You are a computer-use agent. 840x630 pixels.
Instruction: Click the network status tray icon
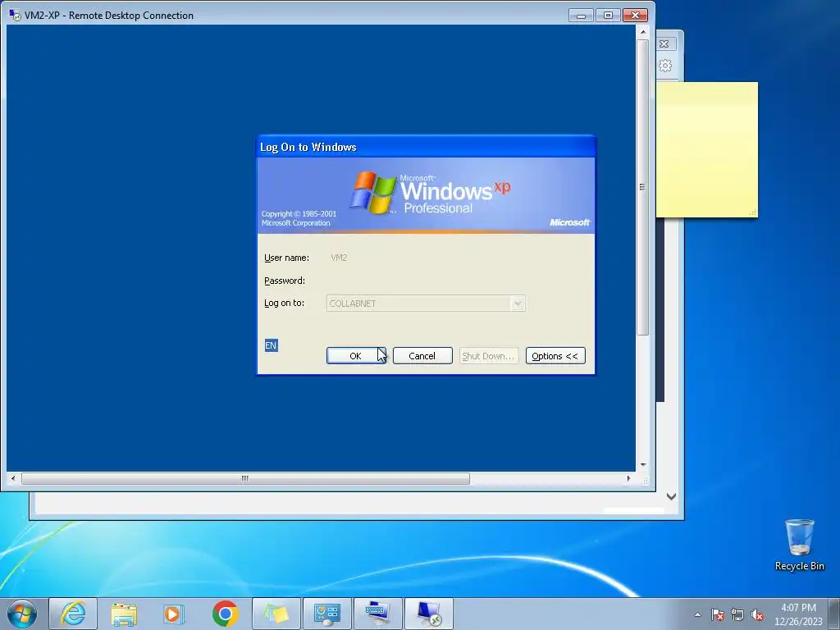(737, 614)
